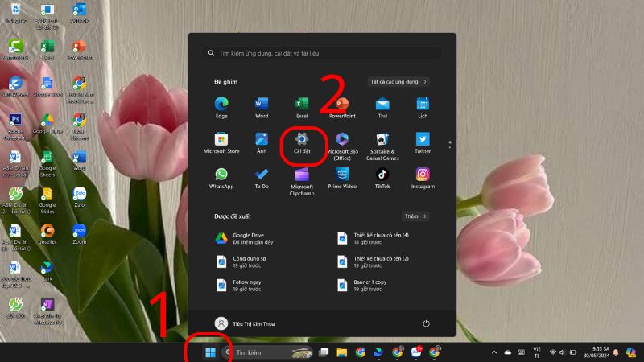The image size is (644, 362).
Task: Open clock showing 9:55 SA
Action: point(597,352)
